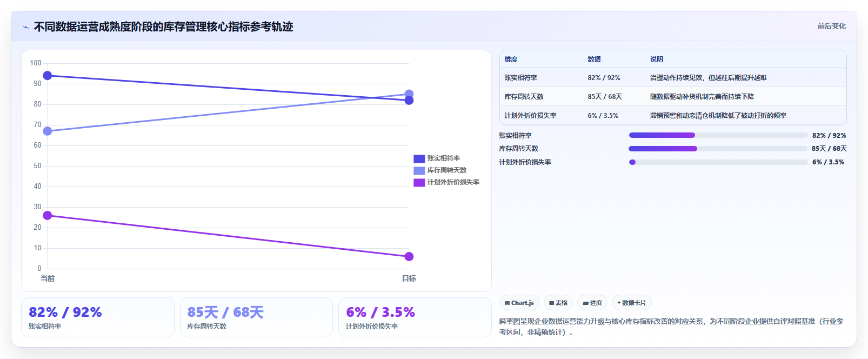Toggle the 计划外折价损失率 legend swatch in the chart
This screenshot has width=868, height=359.
click(419, 182)
